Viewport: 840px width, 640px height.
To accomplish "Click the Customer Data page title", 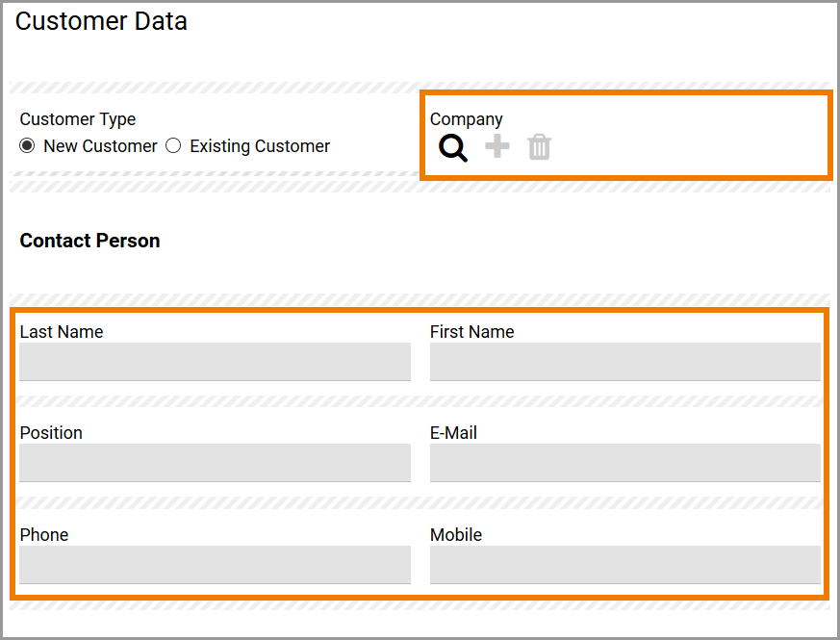I will (x=100, y=21).
